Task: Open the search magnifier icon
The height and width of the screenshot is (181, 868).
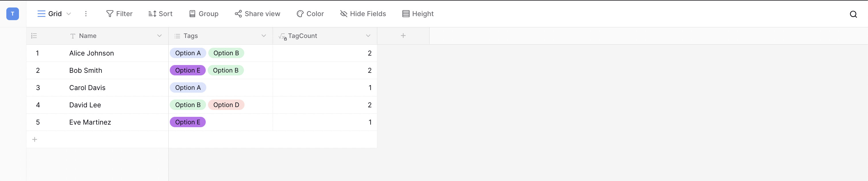Action: tap(853, 14)
